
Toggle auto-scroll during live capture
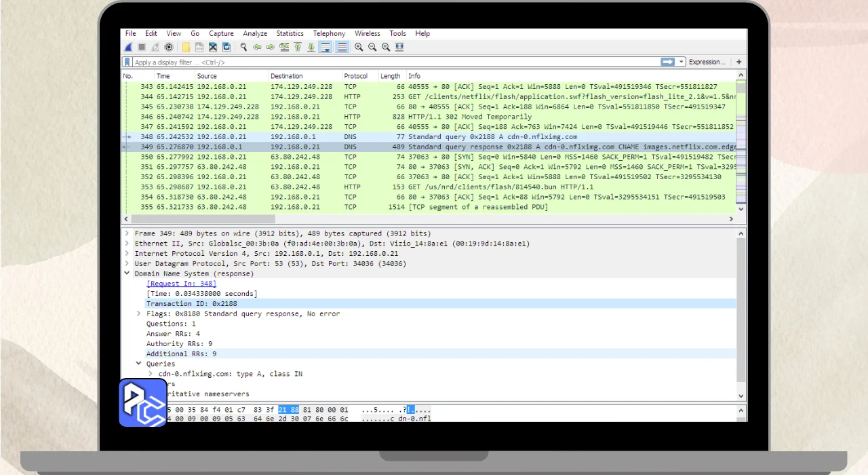pos(325,47)
